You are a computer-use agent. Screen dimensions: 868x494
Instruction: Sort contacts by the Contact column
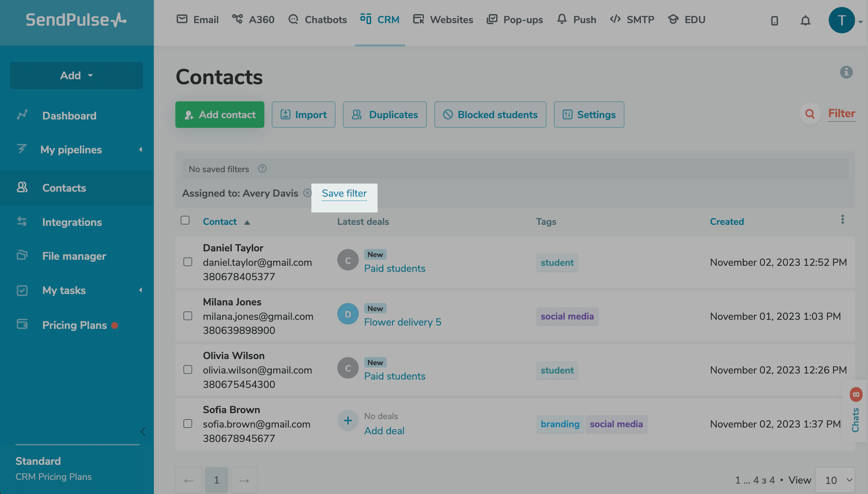point(225,221)
